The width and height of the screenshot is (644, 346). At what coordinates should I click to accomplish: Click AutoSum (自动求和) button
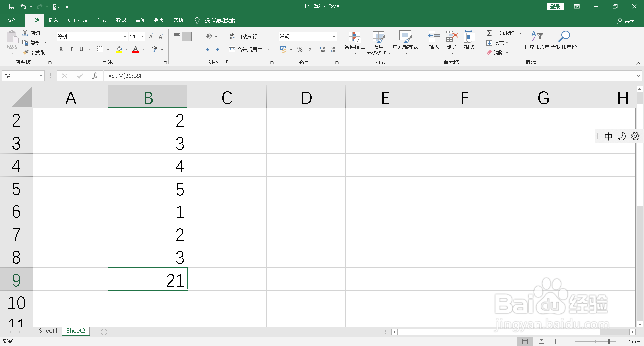point(500,33)
